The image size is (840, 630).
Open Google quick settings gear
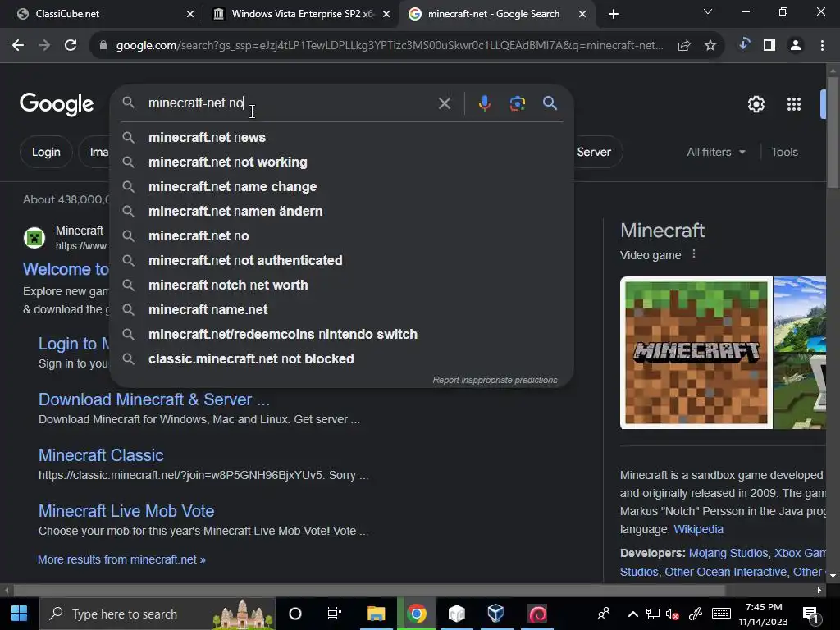756,104
